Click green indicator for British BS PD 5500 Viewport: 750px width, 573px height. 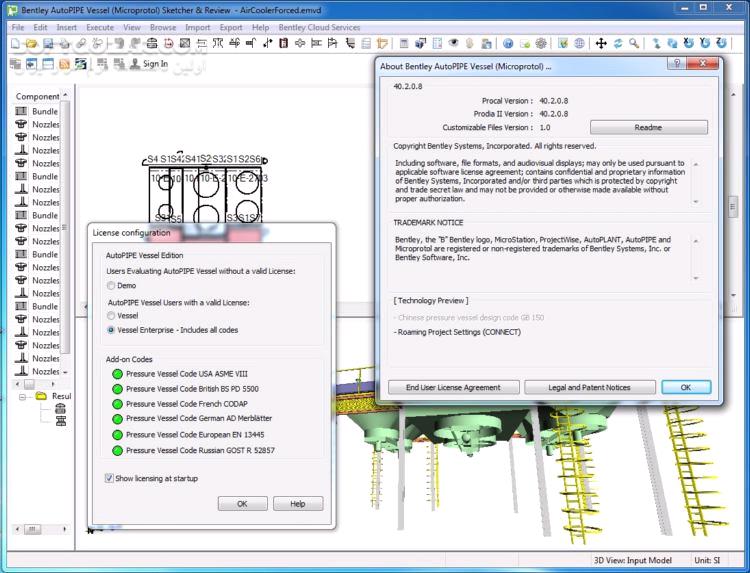[117, 389]
